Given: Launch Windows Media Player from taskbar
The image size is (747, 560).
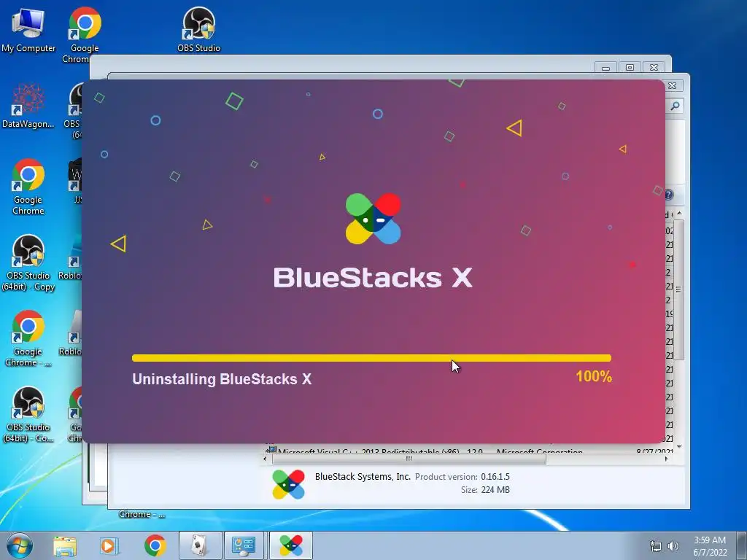Looking at the screenshot, I should [109, 545].
